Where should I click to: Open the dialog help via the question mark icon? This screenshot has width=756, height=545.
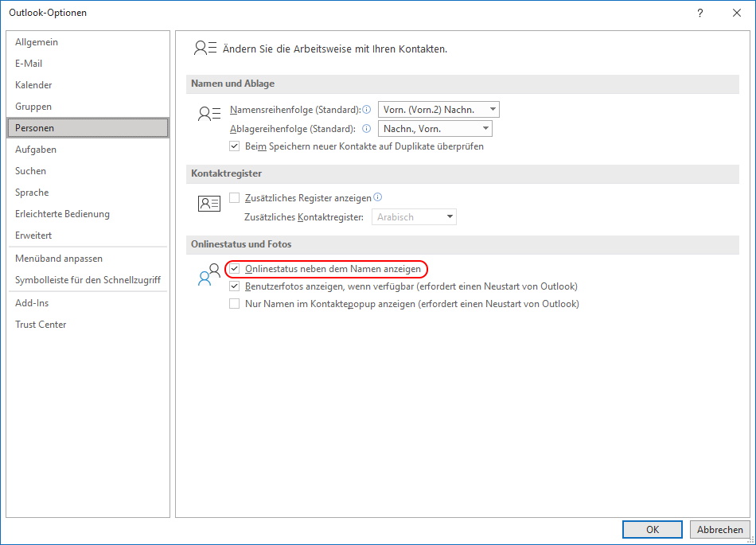699,13
